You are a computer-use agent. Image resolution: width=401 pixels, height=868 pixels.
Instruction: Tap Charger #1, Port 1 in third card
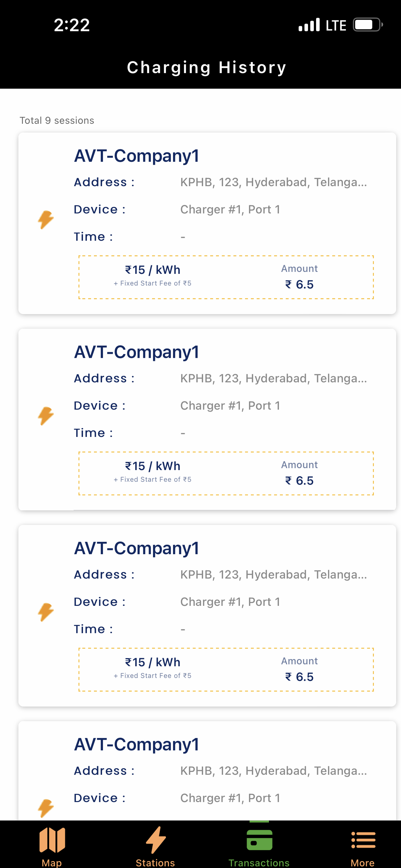[x=230, y=602]
